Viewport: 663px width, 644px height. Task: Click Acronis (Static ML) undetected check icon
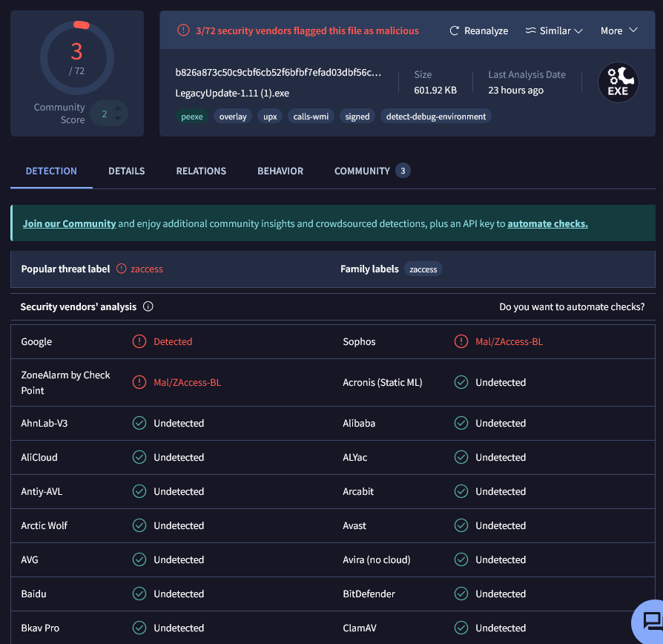click(461, 382)
